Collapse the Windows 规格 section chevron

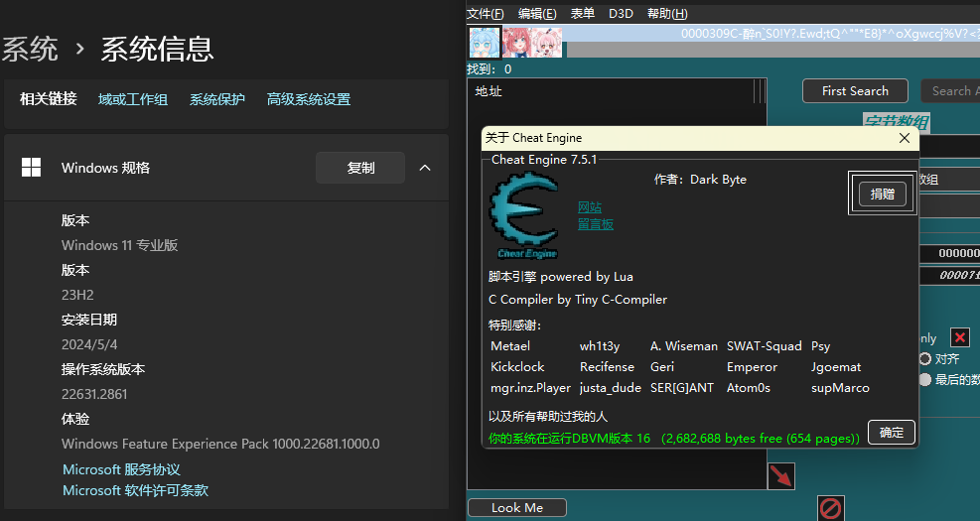tap(425, 168)
